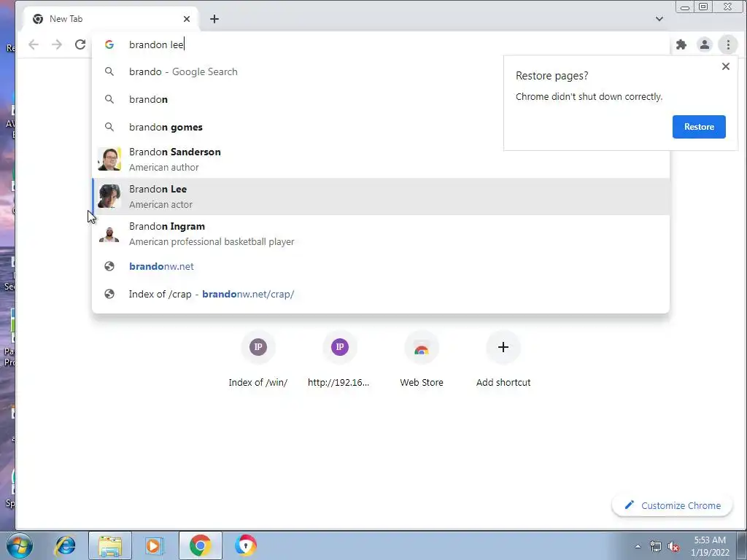Close the New Tab tab
747x560 pixels.
tap(187, 19)
